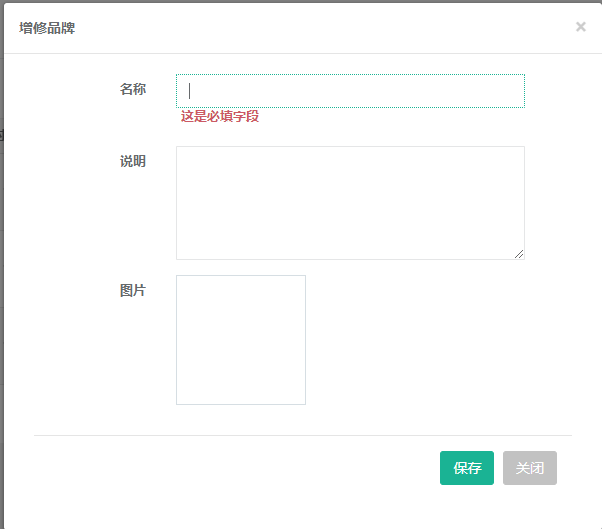Click the gray 关闭 button
Image resolution: width=602 pixels, height=529 pixels.
[x=530, y=468]
